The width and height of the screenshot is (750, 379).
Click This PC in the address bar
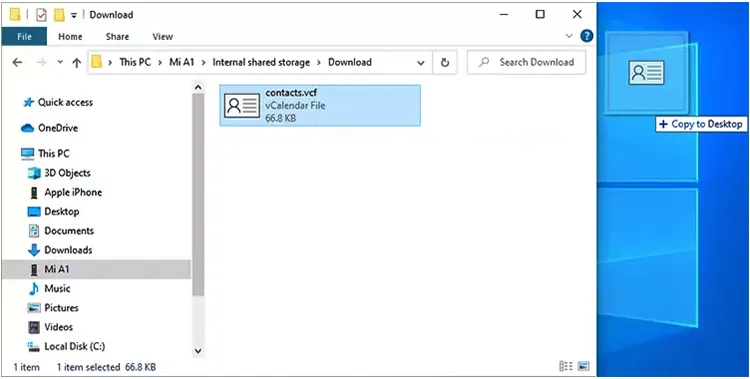click(x=134, y=62)
